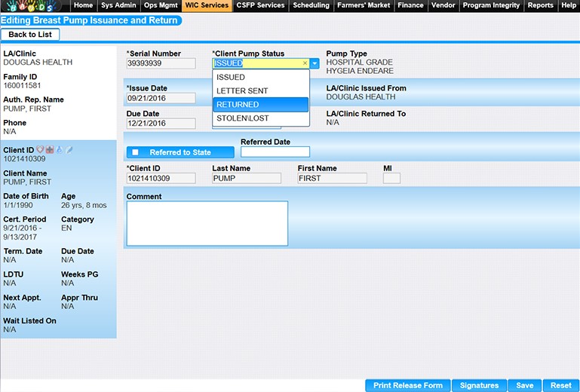Viewport: 580px width, 392px height.
Task: Open the Signatures button
Action: pyautogui.click(x=479, y=385)
